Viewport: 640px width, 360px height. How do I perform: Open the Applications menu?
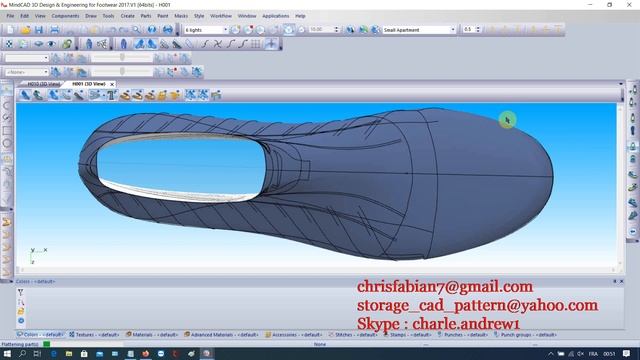(276, 16)
